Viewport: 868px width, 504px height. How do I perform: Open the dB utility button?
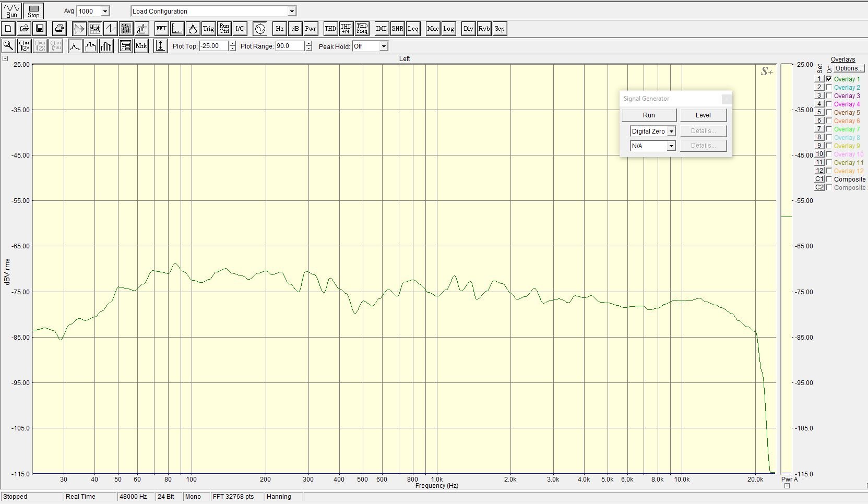[x=295, y=29]
